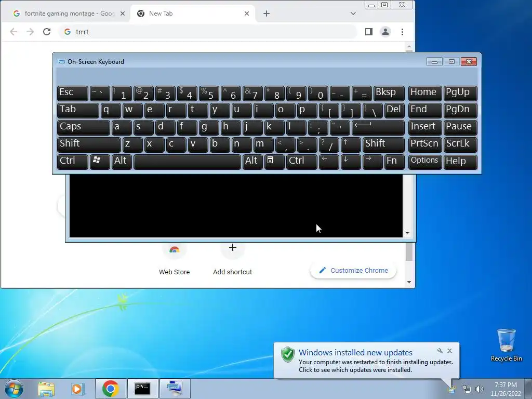Click the Windows logo key on keyboard
This screenshot has width=532, height=399.
coord(100,162)
